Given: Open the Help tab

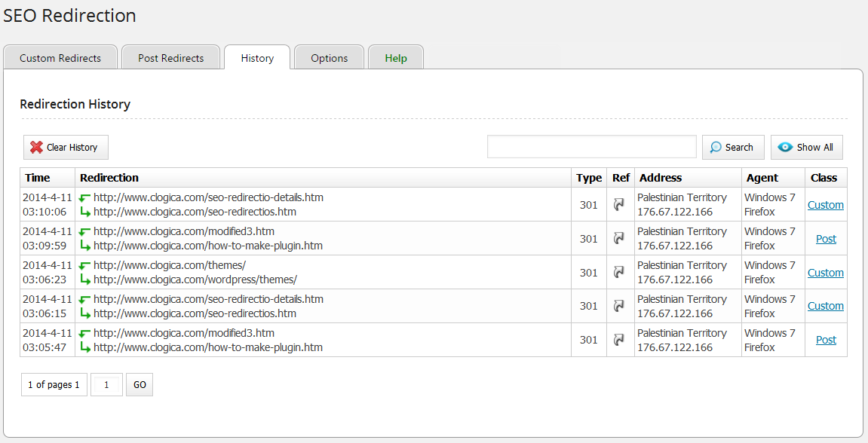Looking at the screenshot, I should tap(396, 58).
